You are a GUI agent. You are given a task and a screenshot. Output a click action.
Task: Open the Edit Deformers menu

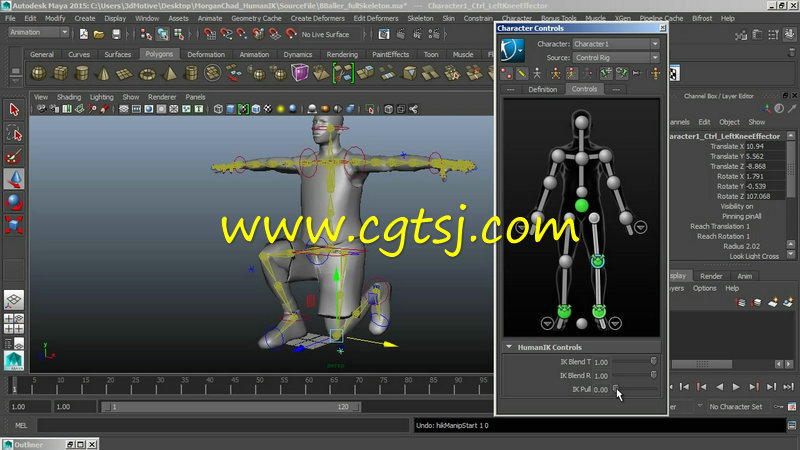click(x=376, y=18)
